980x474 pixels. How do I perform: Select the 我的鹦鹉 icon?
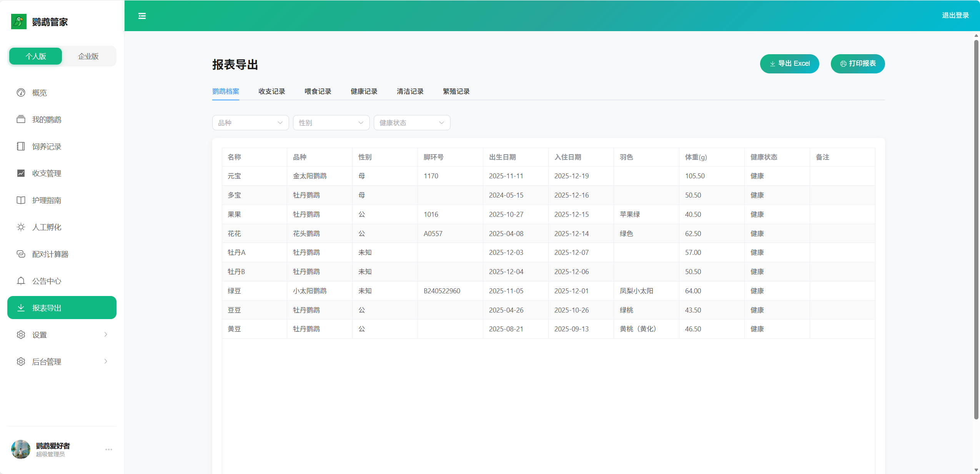coord(21,119)
